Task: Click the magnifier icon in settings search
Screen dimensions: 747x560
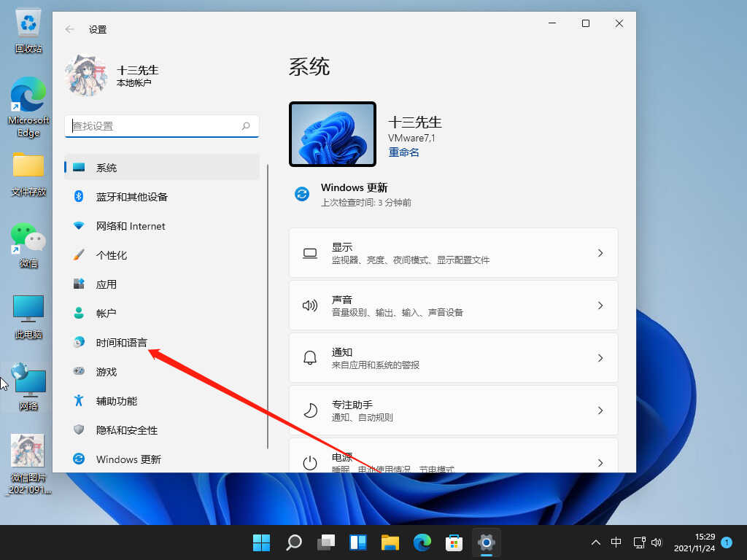Action: [246, 126]
